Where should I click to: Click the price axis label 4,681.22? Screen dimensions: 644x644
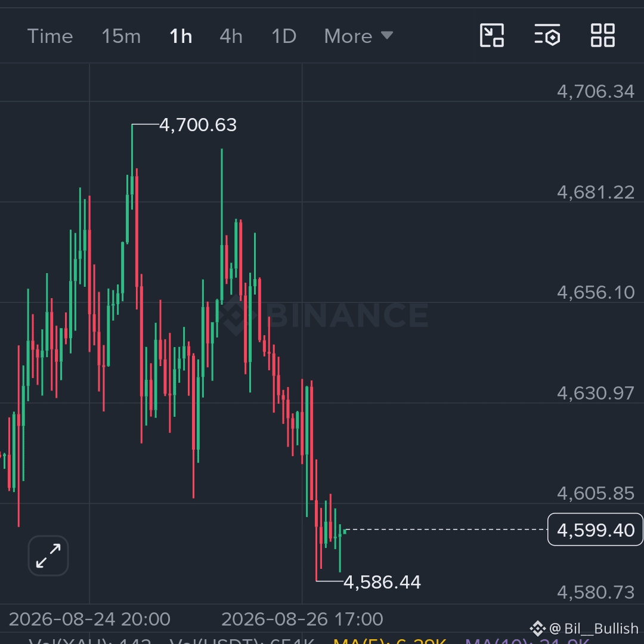(x=596, y=192)
